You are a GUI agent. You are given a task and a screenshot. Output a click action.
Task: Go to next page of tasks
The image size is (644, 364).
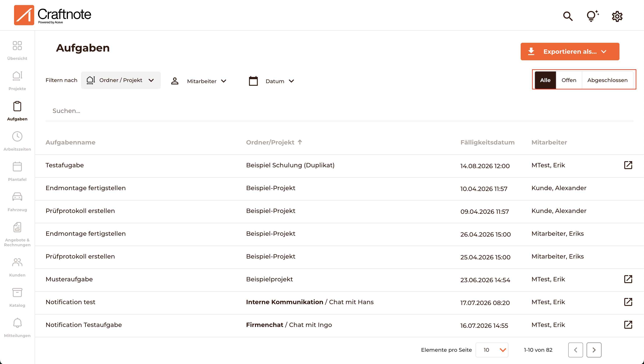pyautogui.click(x=594, y=350)
